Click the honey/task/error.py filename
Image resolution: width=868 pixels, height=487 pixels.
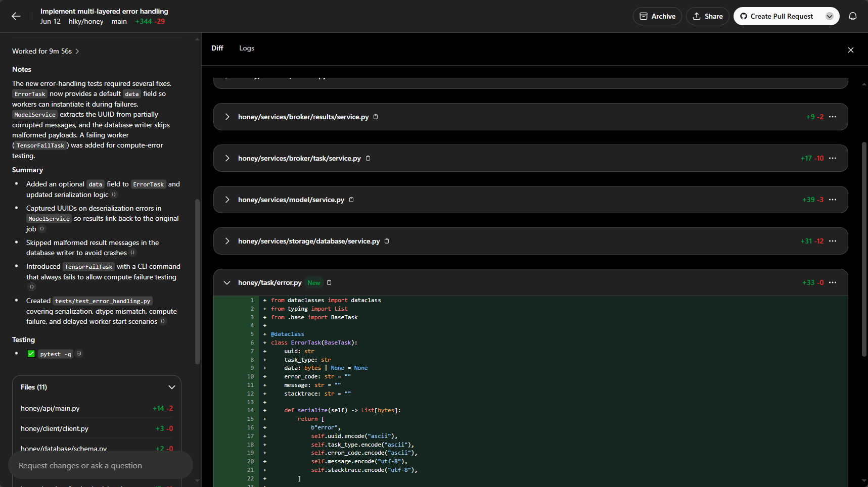coord(270,282)
